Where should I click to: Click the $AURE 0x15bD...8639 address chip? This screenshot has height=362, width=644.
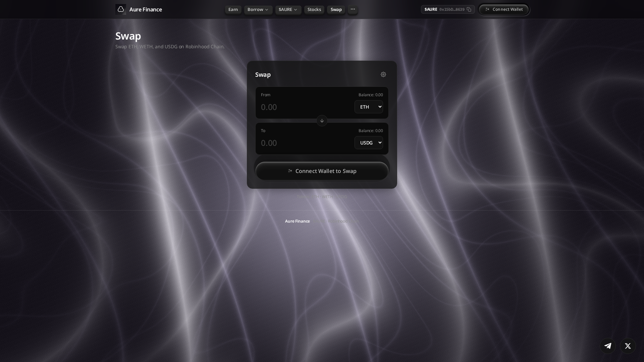448,9
